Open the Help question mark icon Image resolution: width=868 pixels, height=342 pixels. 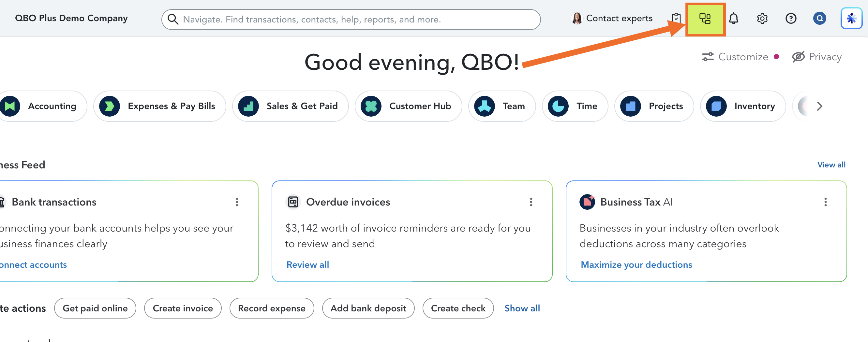click(791, 19)
